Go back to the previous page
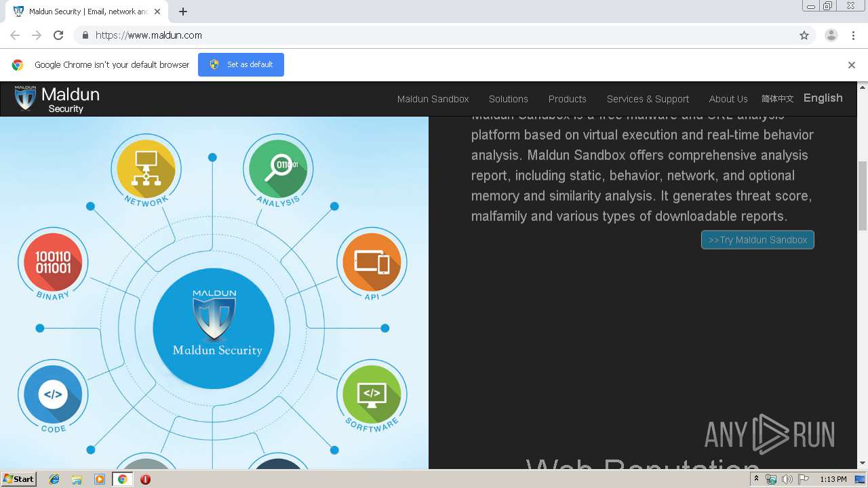Viewport: 868px width, 488px height. 15,35
